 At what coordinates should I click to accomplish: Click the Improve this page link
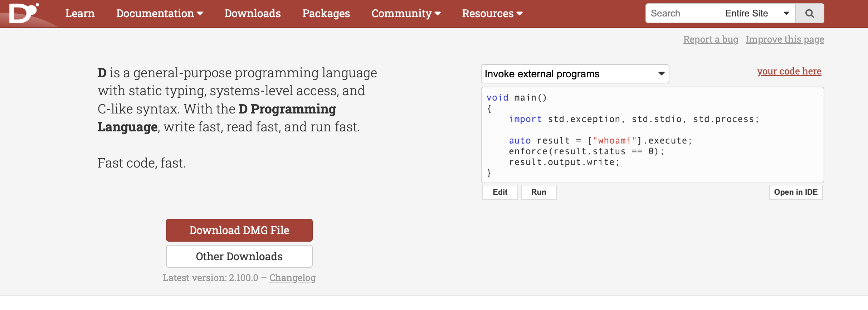pos(785,39)
